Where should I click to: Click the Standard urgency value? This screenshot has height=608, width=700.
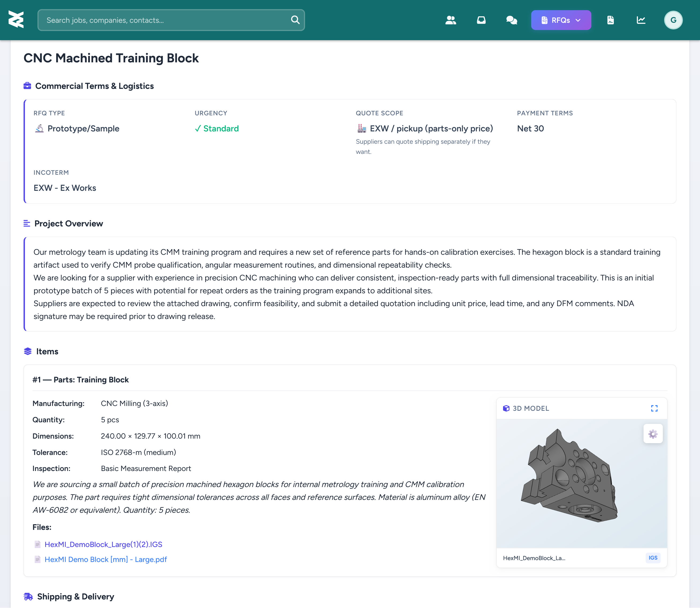pos(217,129)
